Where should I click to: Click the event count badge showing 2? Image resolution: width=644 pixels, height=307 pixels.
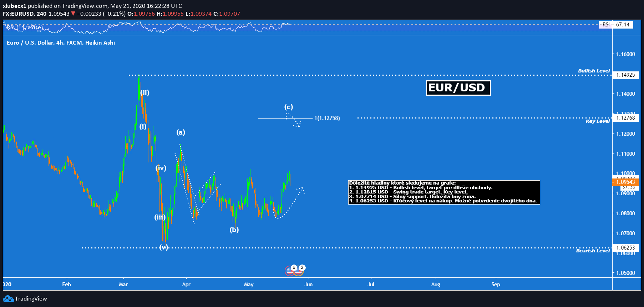coord(302,267)
